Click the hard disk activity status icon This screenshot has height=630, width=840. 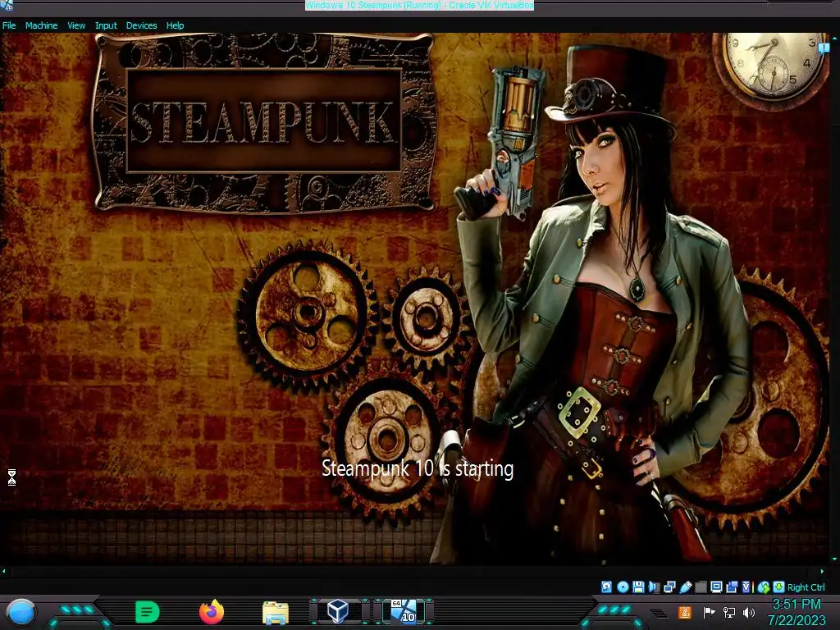[x=606, y=587]
